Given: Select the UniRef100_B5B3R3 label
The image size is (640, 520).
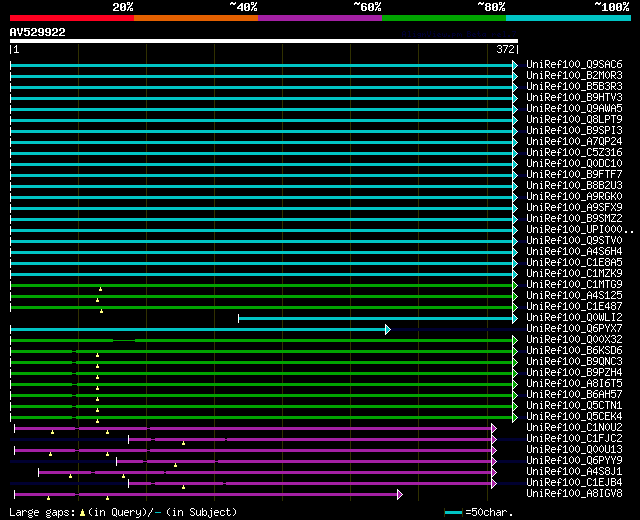Looking at the screenshot, I should (x=574, y=87).
